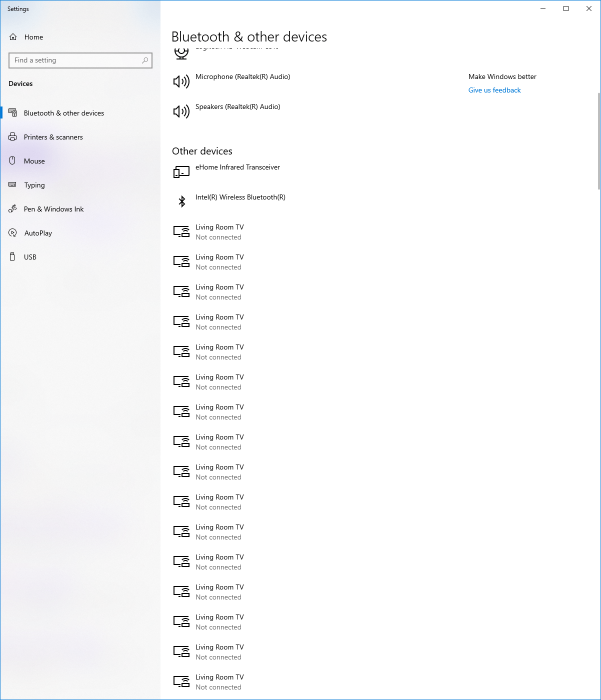Click the Home icon at the top

point(12,36)
